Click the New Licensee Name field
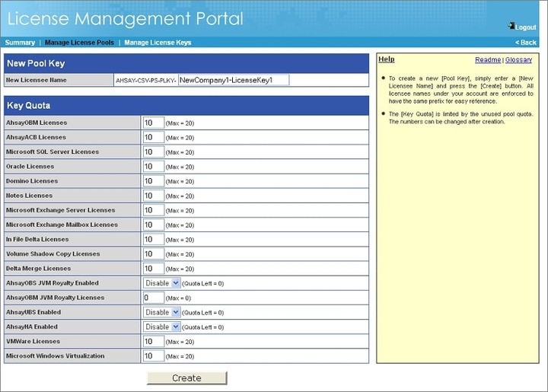The height and width of the screenshot is (392, 548). pos(233,79)
